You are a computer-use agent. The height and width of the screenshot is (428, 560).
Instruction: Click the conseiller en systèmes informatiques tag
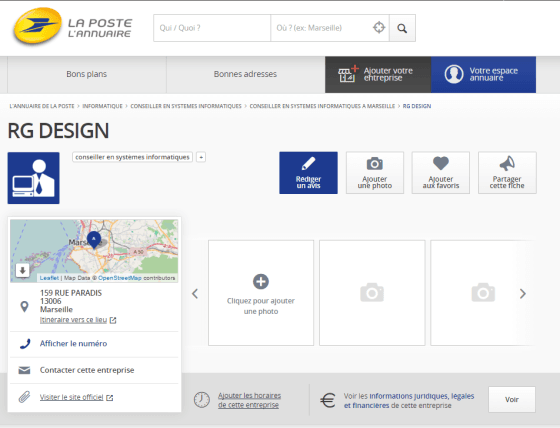tap(132, 157)
